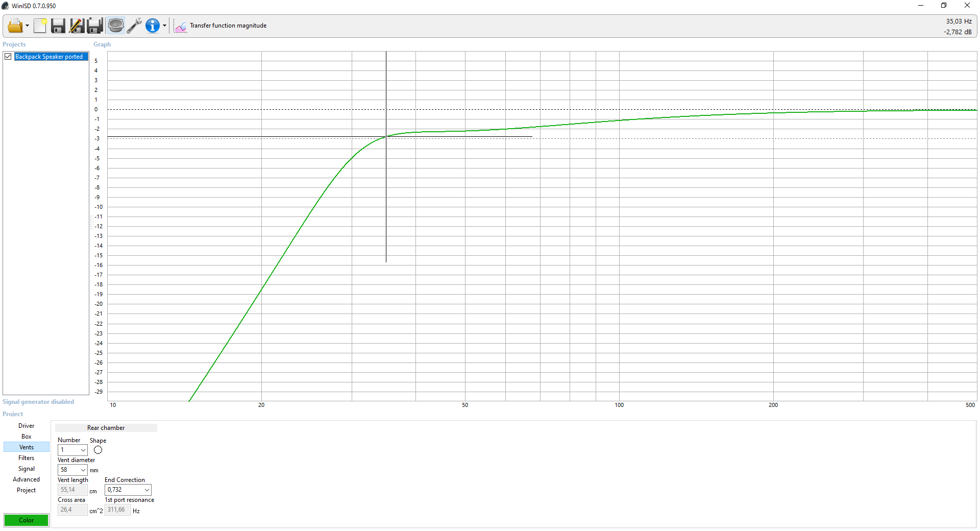Click the -2,782 dB cursor readout
980x531 pixels.
click(x=958, y=32)
